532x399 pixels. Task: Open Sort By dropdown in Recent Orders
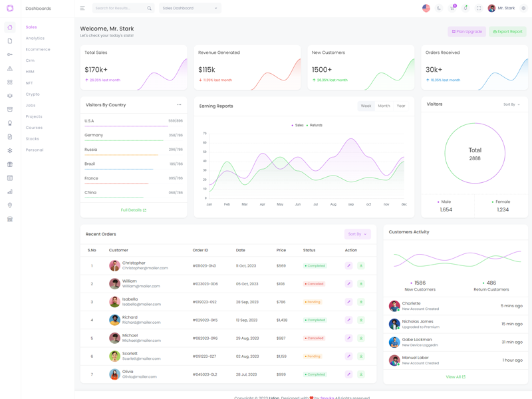[357, 234]
